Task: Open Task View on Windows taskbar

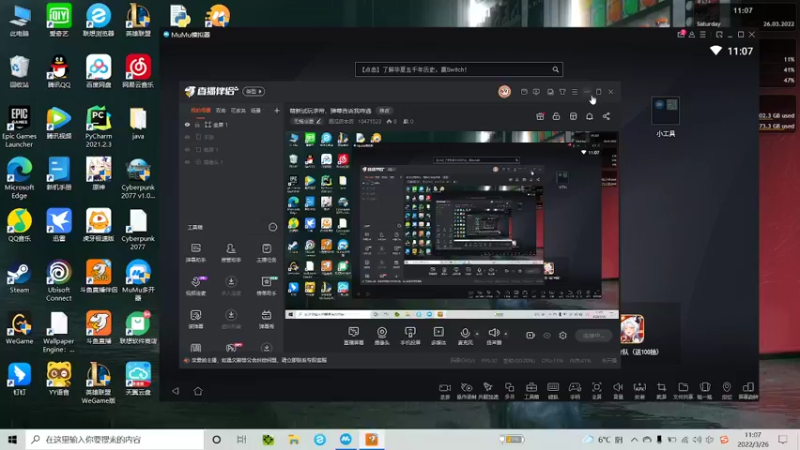Action: point(242,439)
